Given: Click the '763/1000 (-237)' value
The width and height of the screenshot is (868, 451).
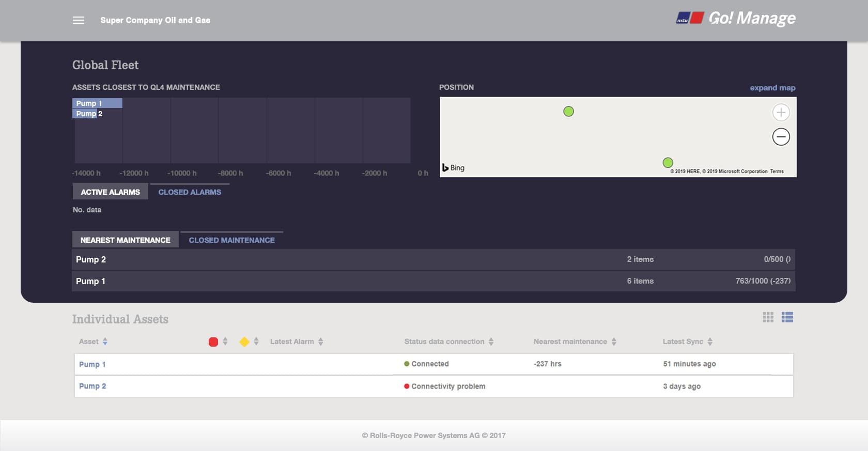Looking at the screenshot, I should coord(763,281).
